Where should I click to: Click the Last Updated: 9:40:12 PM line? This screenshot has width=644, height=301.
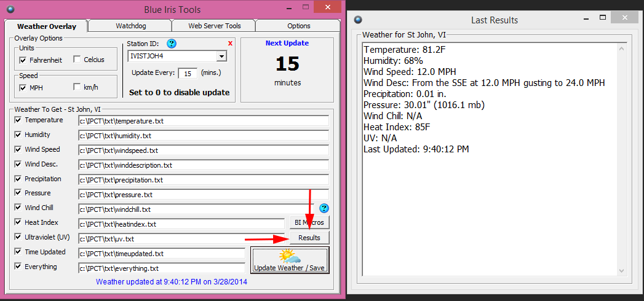click(x=416, y=150)
